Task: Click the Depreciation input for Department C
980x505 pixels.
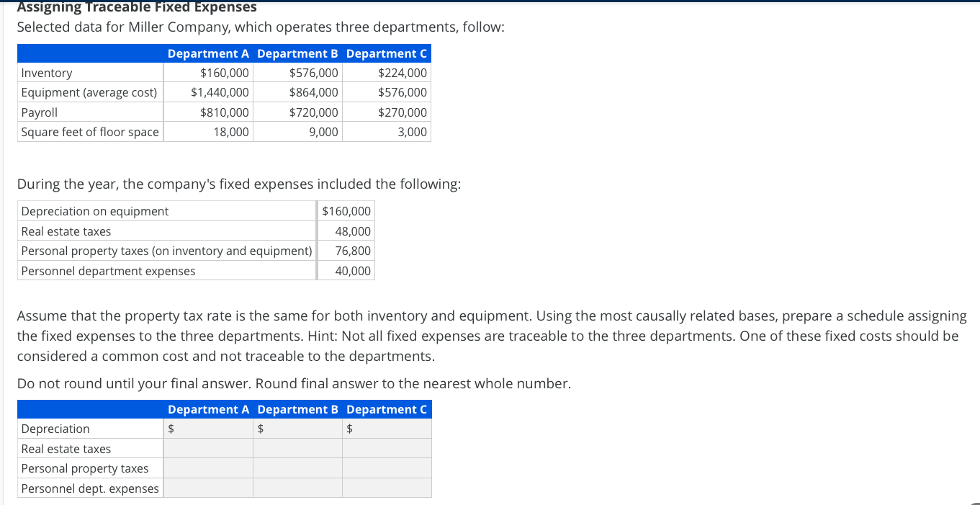Action: [386, 429]
